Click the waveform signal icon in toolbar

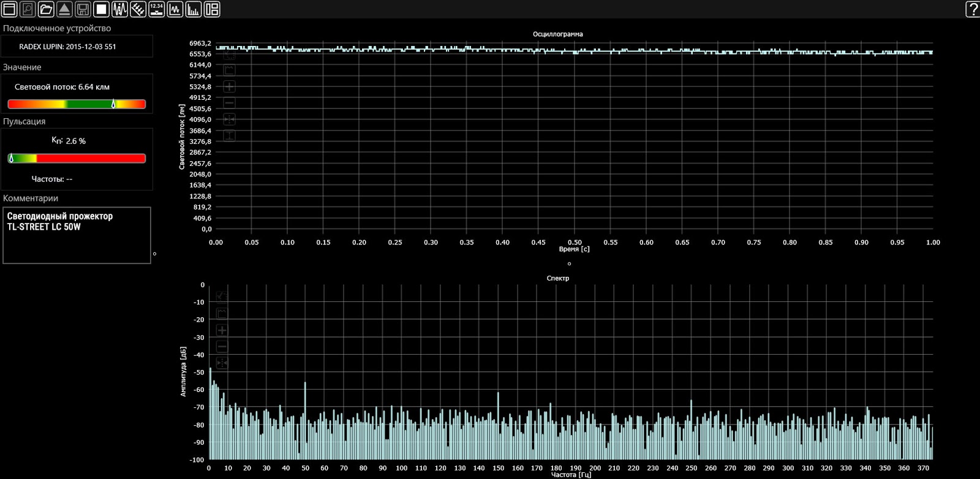point(119,9)
